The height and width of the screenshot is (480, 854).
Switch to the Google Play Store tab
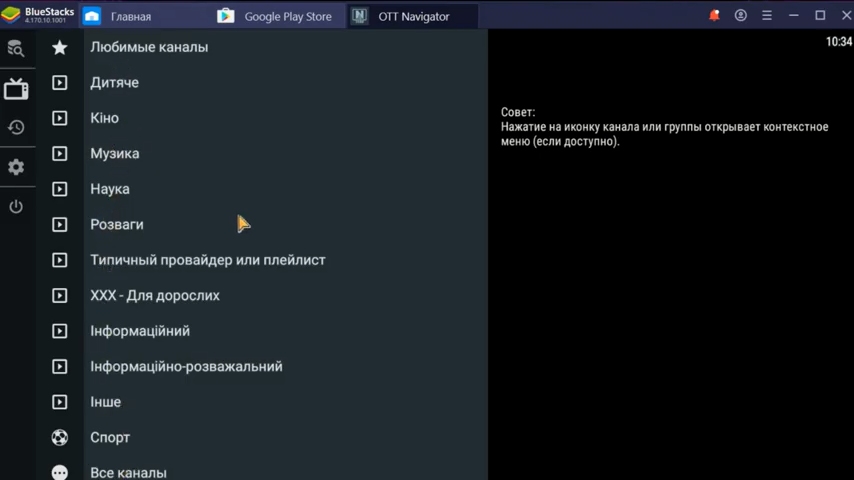(x=276, y=16)
